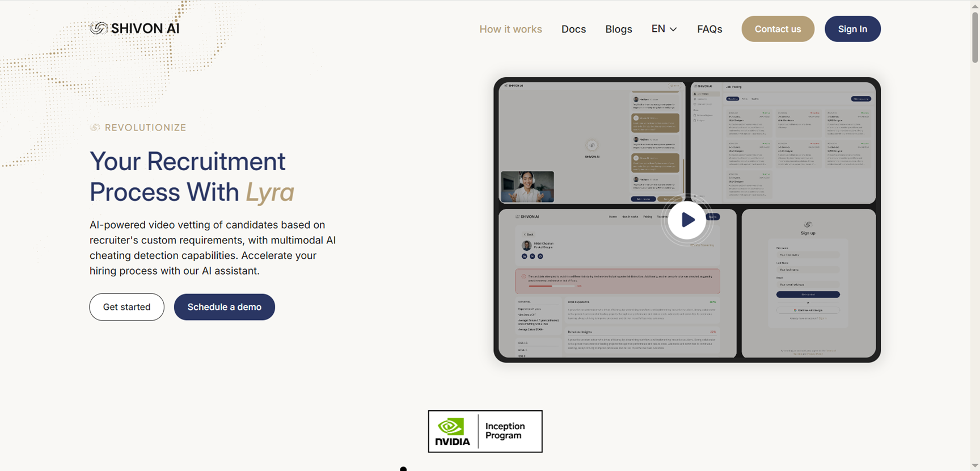
Task: Click the scrollbar up arrow
Action: [975, 5]
